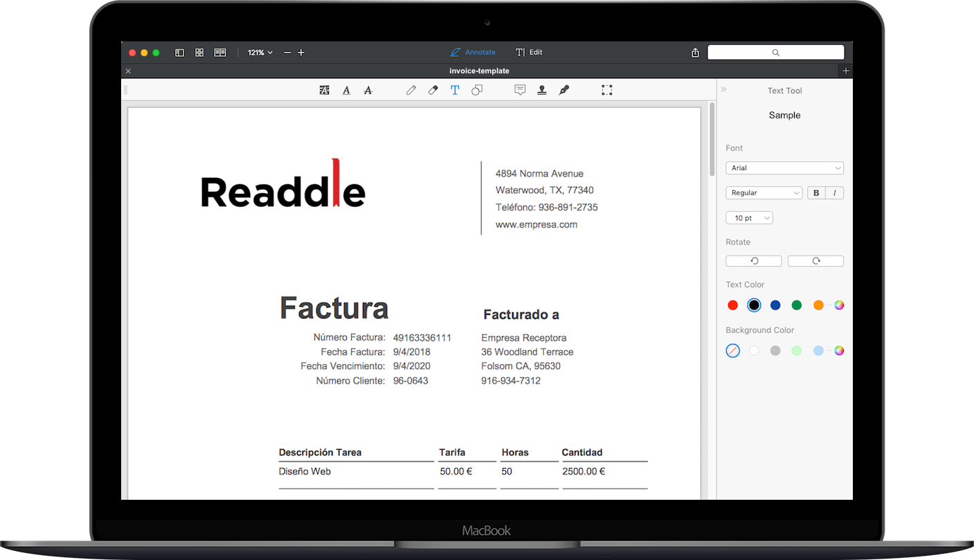This screenshot has height=560, width=974.
Task: Select the Pen drawing tool
Action: pos(411,90)
